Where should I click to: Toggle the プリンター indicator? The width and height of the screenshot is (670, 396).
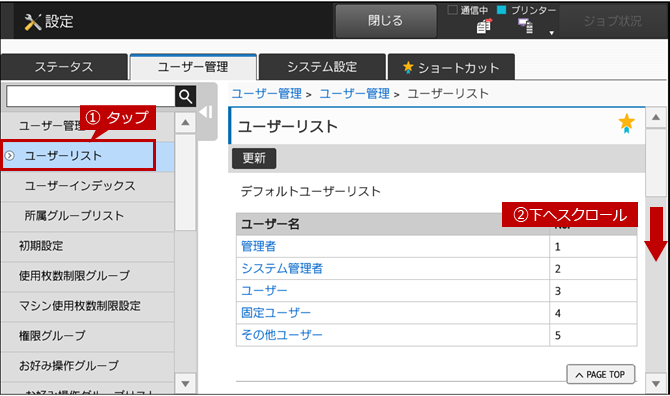(502, 10)
